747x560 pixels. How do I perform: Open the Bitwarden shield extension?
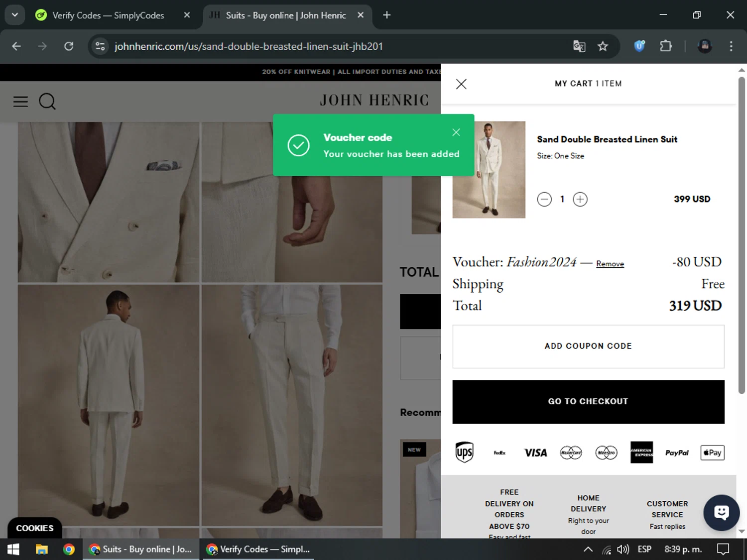tap(639, 46)
